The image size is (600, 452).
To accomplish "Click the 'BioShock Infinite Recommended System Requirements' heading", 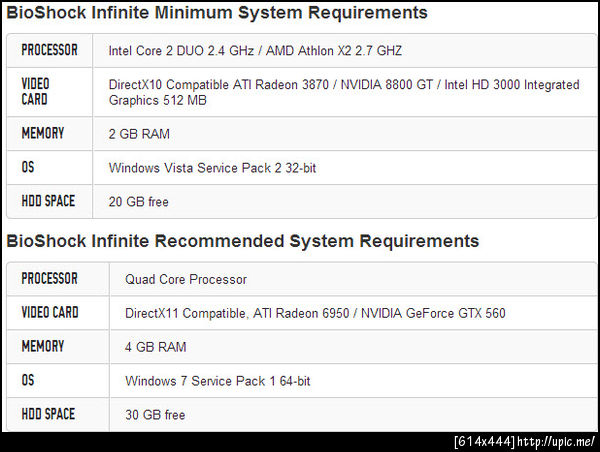I will click(x=243, y=242).
